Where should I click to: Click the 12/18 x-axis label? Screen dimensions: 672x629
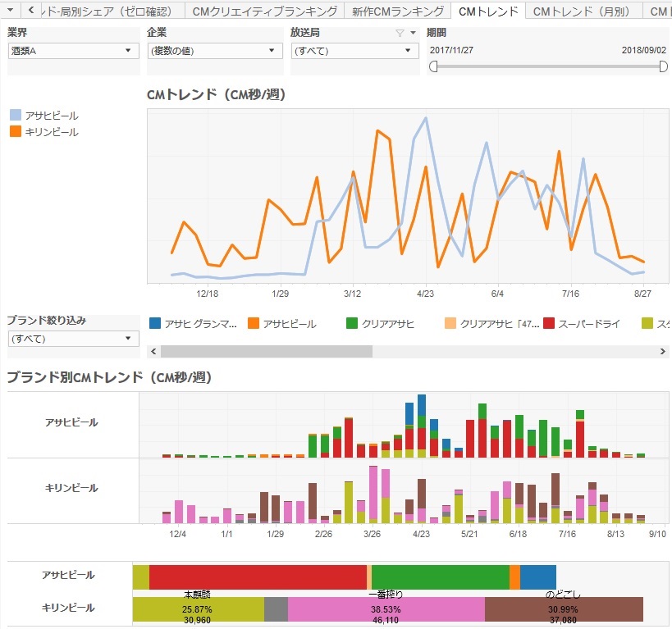click(x=207, y=294)
